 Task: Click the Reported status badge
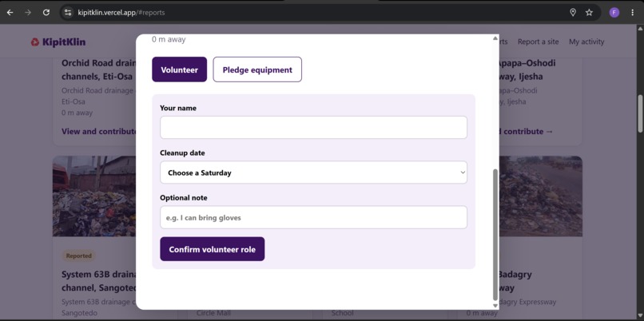79,256
